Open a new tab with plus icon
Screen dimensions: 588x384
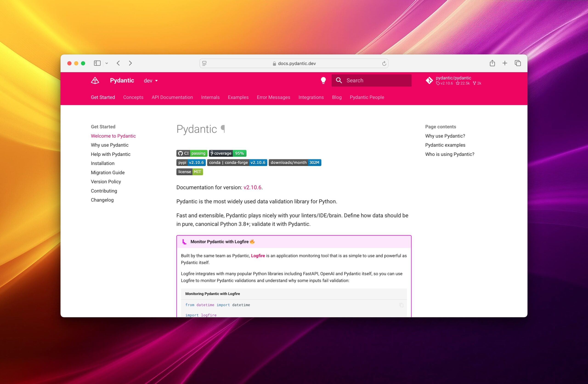point(505,63)
